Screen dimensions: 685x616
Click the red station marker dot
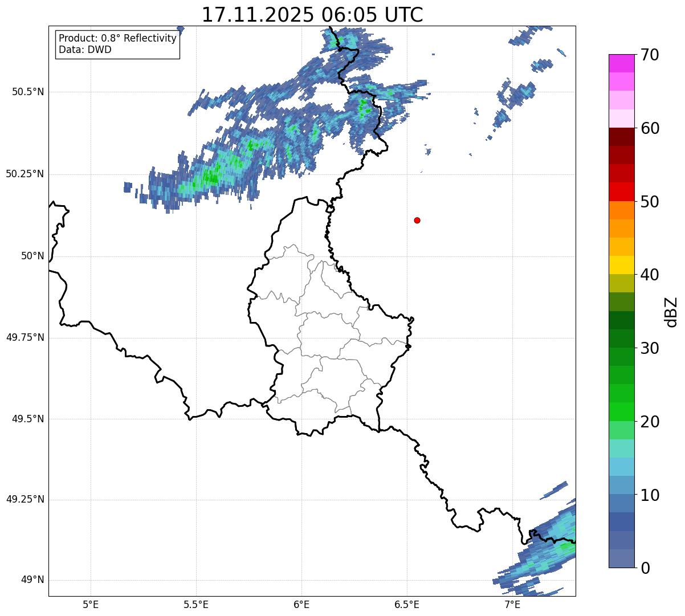click(417, 221)
